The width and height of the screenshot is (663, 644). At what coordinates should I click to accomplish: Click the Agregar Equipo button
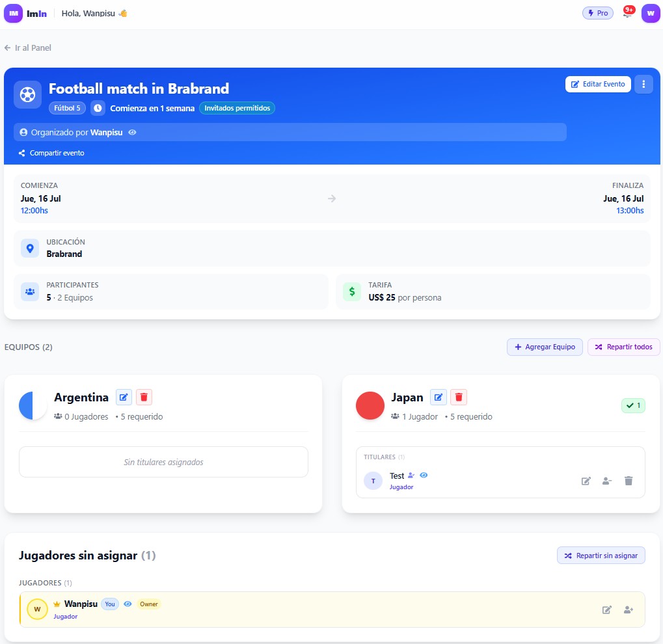point(545,347)
